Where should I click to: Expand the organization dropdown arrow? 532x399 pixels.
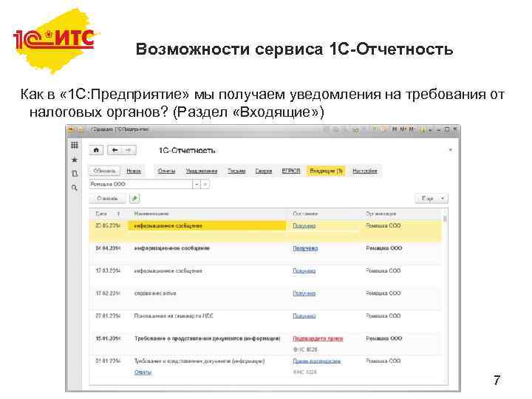click(x=197, y=184)
